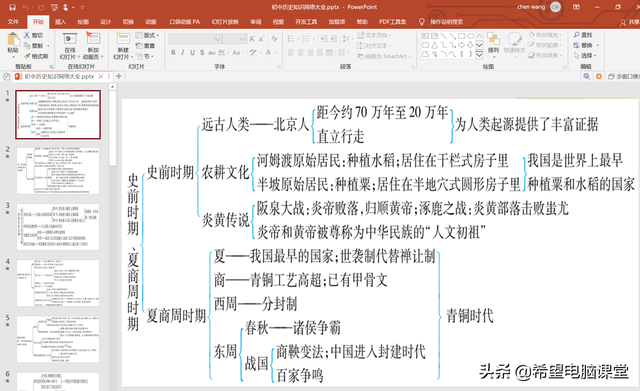The image size is (640, 391).
Task: Click the Increase Font Size icon
Action: pos(252,39)
